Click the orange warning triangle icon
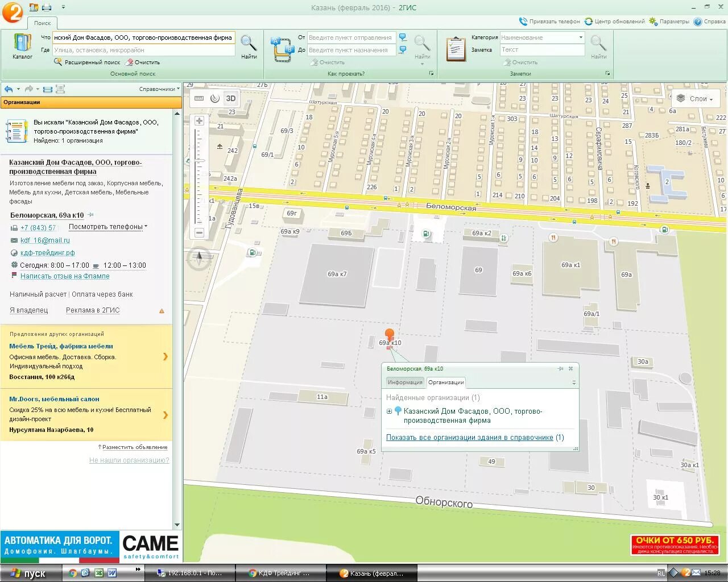Screen dimensions: 728x582 tap(162, 311)
